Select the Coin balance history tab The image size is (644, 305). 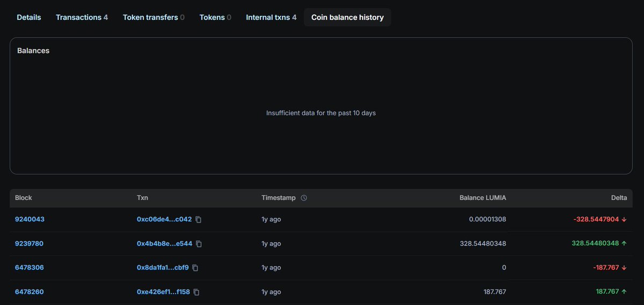point(348,17)
